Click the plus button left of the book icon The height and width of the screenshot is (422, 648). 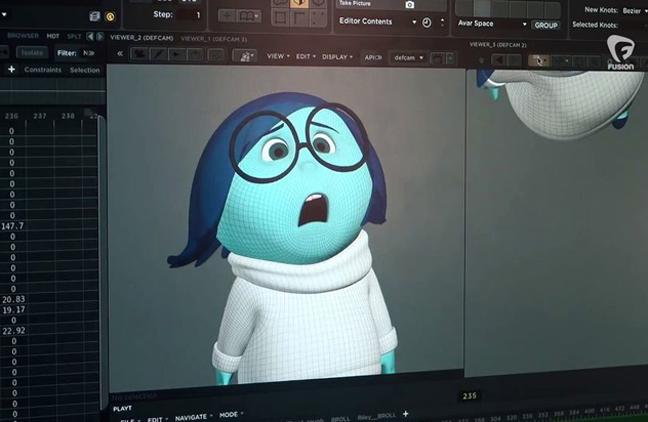pyautogui.click(x=227, y=16)
